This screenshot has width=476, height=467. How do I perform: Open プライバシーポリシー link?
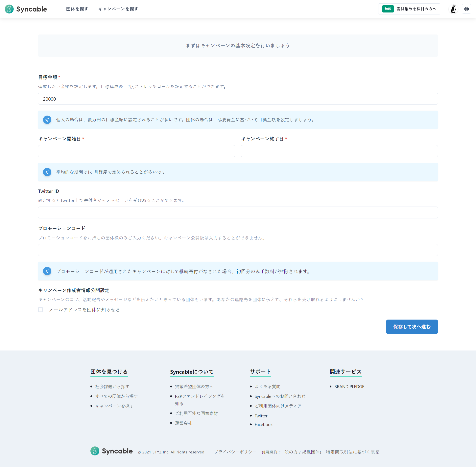(x=235, y=452)
